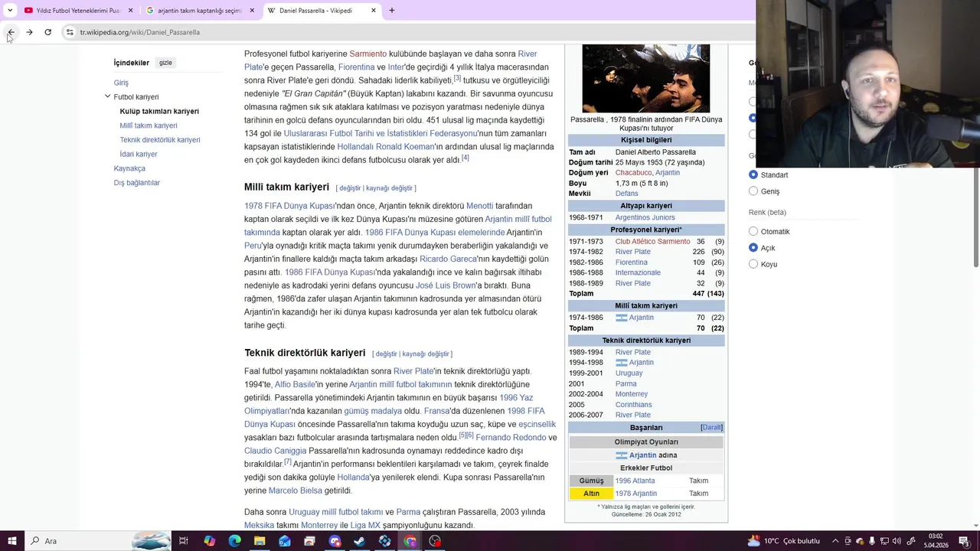Select the Geniş width radio button

pyautogui.click(x=753, y=191)
